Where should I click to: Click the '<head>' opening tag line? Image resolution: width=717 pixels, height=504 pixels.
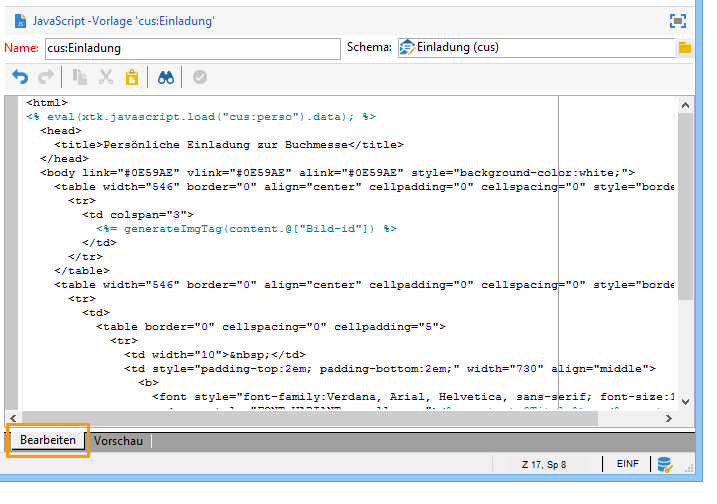pos(61,130)
